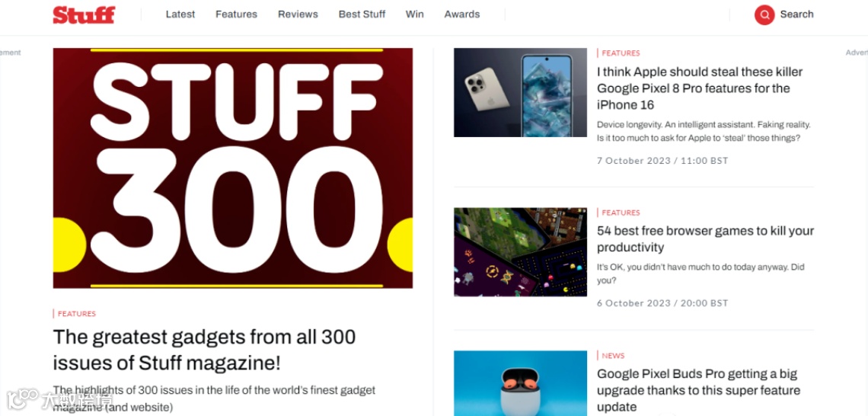Click the FEATURES tag above browser games article

click(x=620, y=213)
